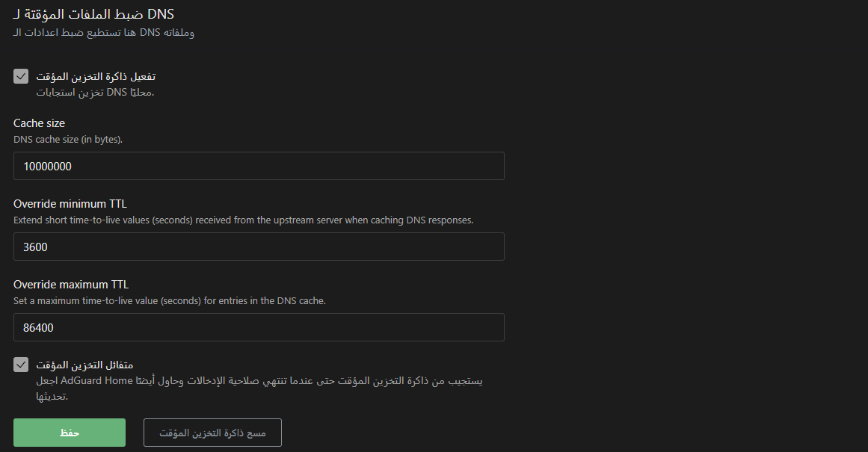
Task: Click the clear cache button border
Action: click(x=212, y=432)
